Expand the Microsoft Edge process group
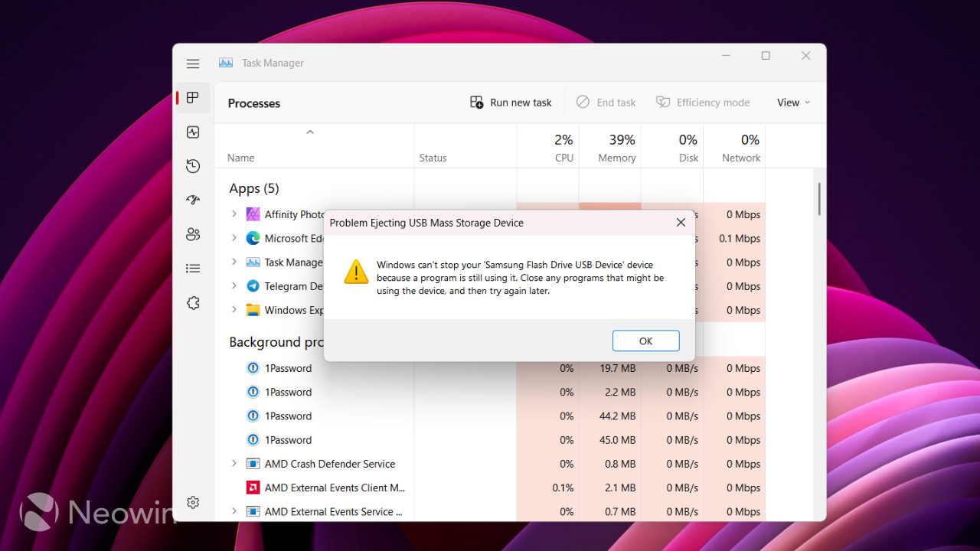The width and height of the screenshot is (980, 551). point(234,238)
